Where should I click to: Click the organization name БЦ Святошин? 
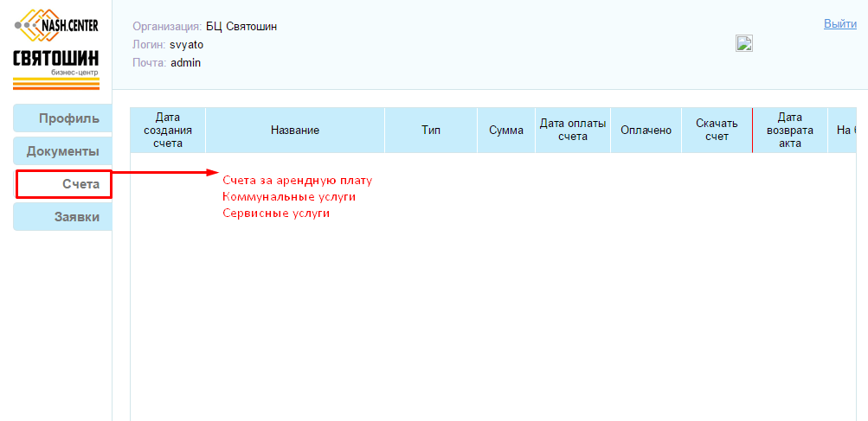click(241, 27)
